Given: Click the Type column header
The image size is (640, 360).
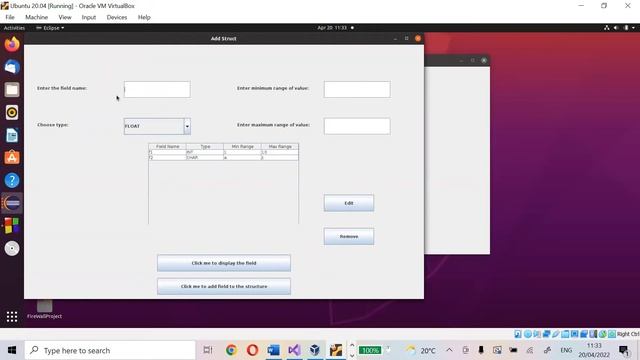Looking at the screenshot, I should (x=205, y=147).
